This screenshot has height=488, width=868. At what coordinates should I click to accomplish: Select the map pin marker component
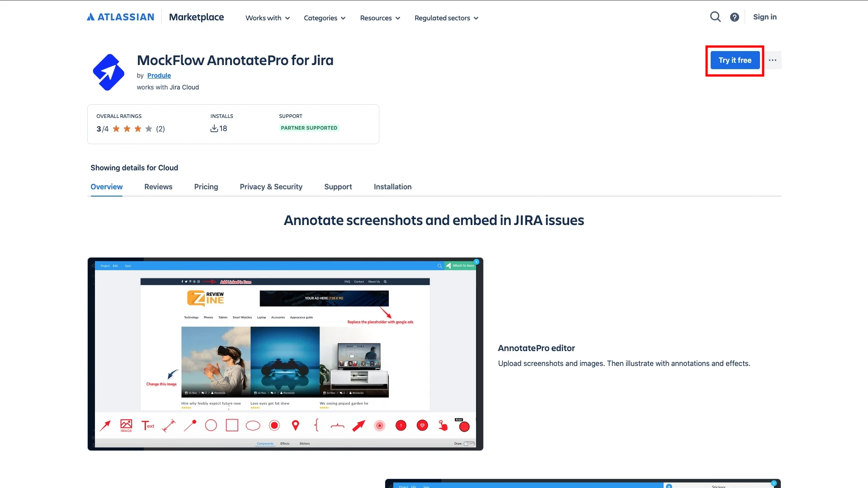[295, 425]
